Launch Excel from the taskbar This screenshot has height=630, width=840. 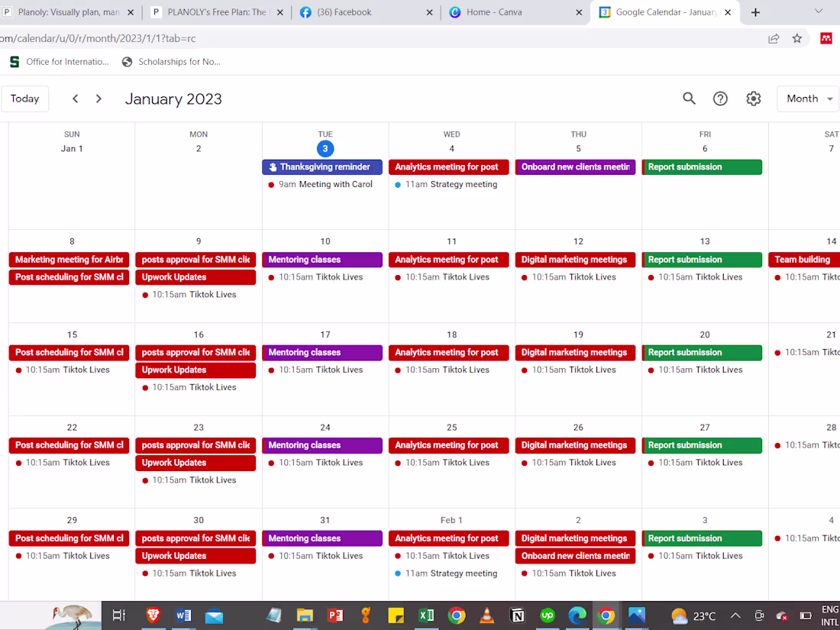(x=426, y=615)
